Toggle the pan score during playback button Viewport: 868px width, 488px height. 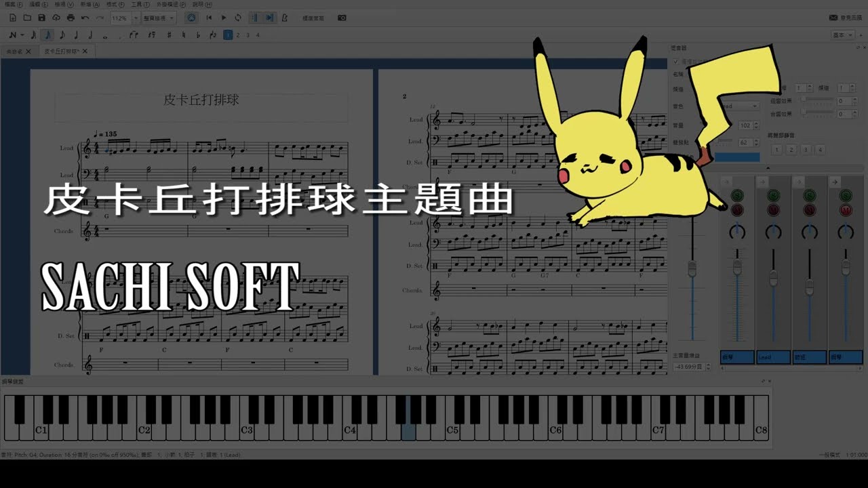click(270, 18)
